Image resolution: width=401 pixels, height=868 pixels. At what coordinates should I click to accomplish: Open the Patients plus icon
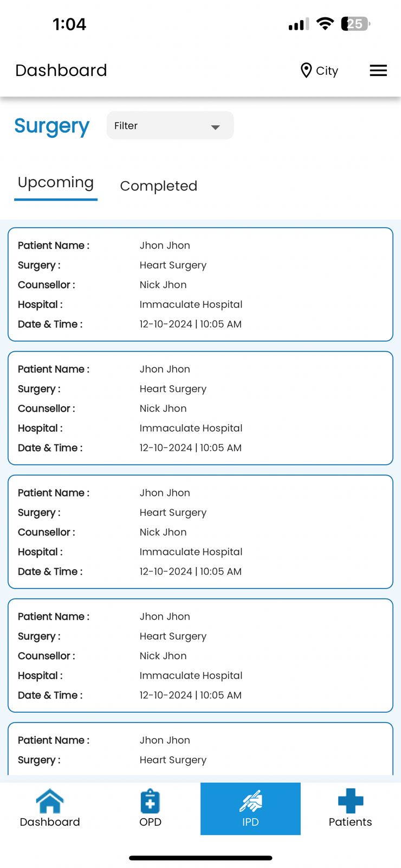pos(351,801)
